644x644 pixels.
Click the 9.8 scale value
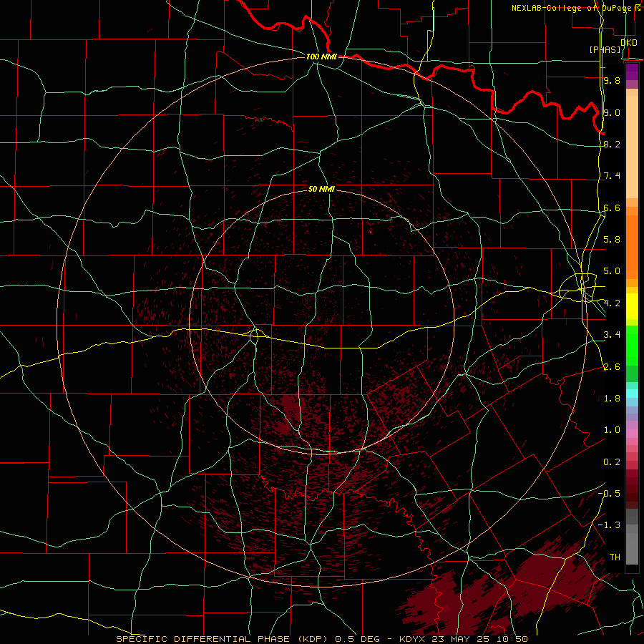click(612, 80)
